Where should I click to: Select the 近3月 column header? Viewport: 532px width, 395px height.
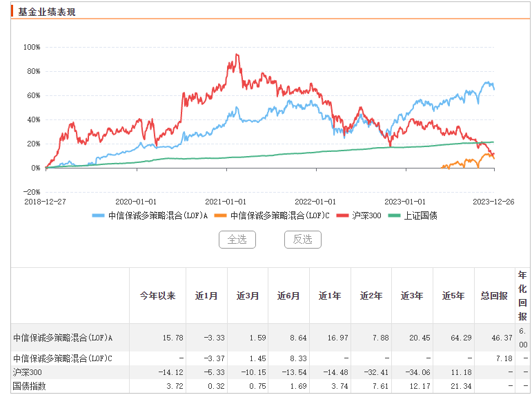pos(248,296)
